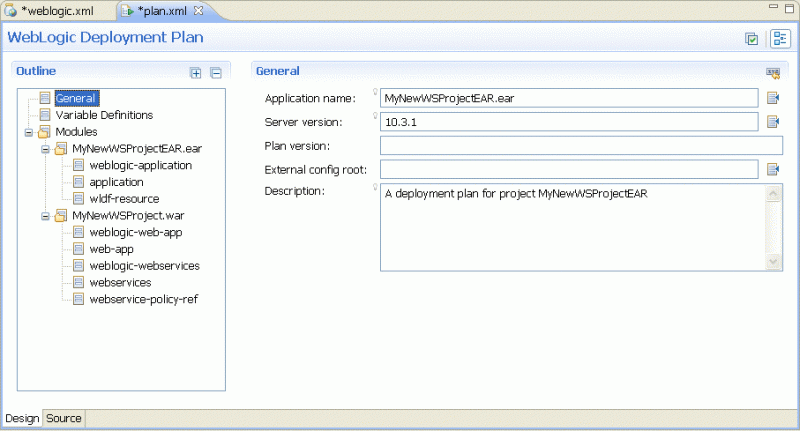
Task: Collapse the MyNewWSProjectEAR.ear node
Action: [x=45, y=149]
